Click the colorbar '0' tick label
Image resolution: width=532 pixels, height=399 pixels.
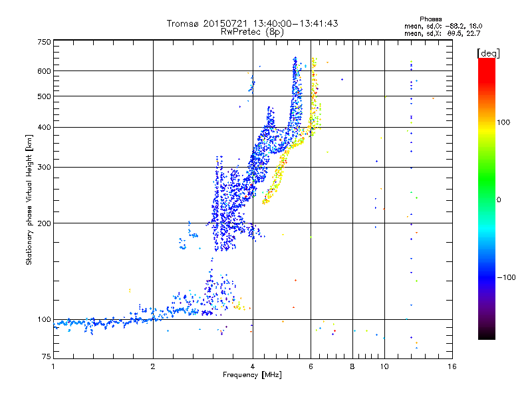[499, 200]
